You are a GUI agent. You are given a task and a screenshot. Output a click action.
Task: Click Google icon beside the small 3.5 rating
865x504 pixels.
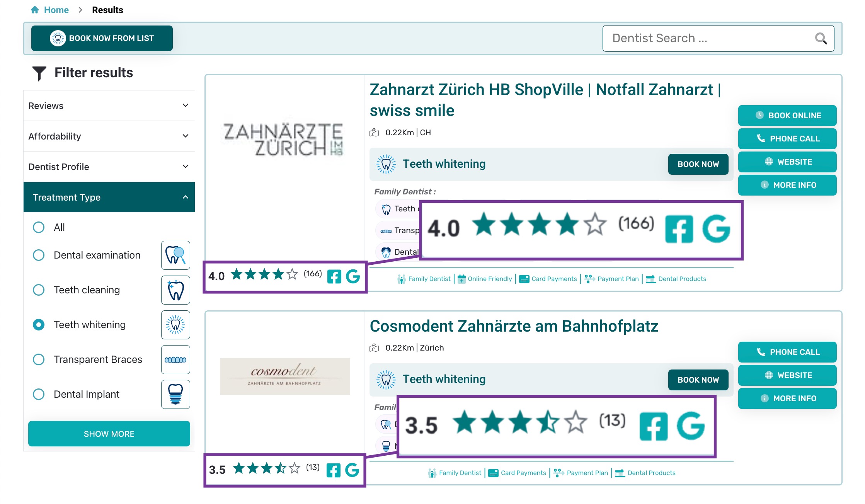352,470
